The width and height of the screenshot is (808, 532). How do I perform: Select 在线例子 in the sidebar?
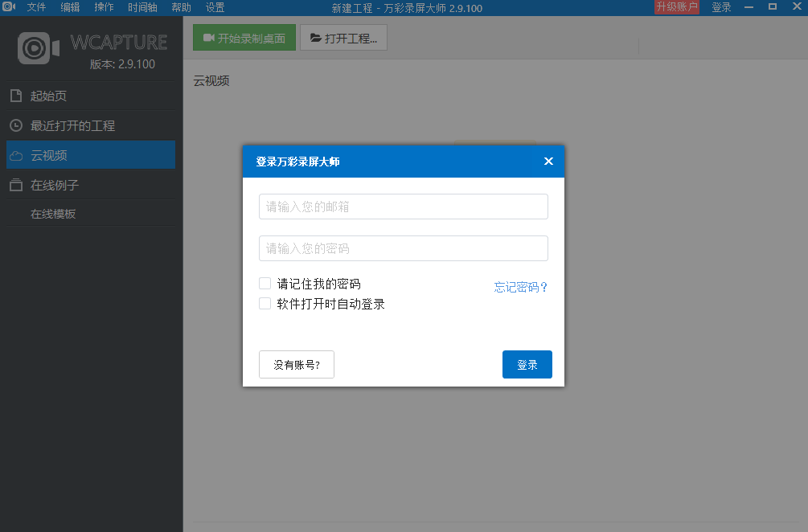pos(91,185)
